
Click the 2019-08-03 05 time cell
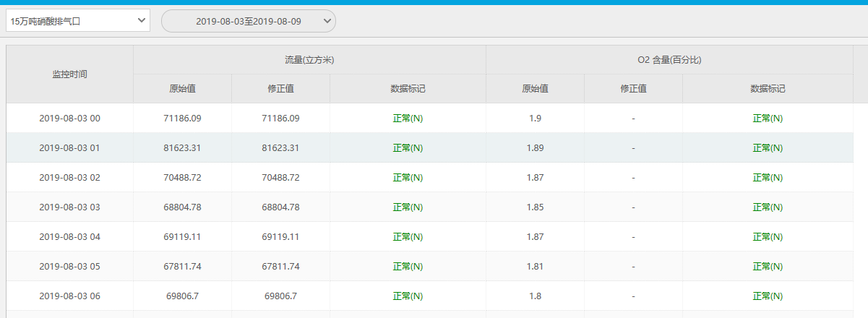[70, 266]
